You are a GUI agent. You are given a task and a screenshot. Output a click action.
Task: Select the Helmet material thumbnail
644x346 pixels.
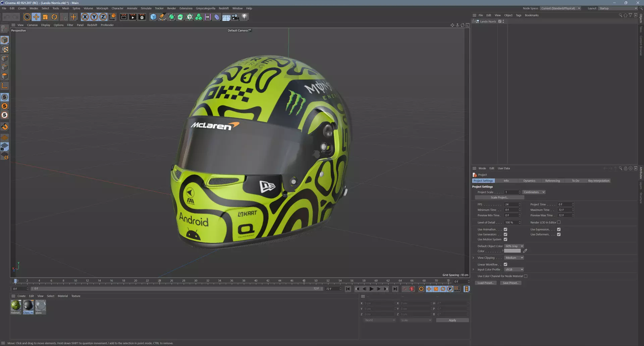tap(16, 305)
